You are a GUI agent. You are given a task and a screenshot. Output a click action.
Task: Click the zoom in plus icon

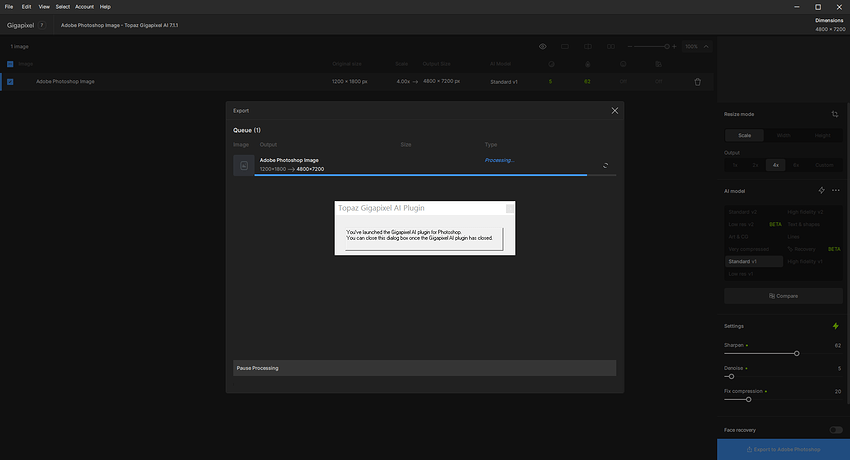[x=674, y=47]
